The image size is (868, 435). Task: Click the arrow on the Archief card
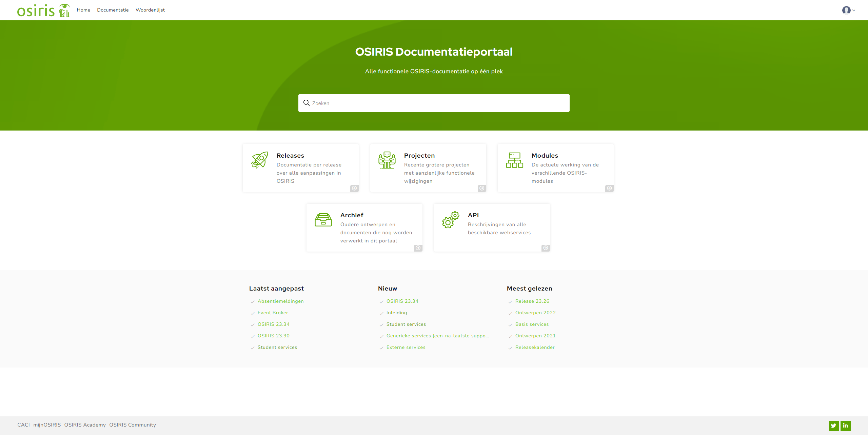point(418,248)
